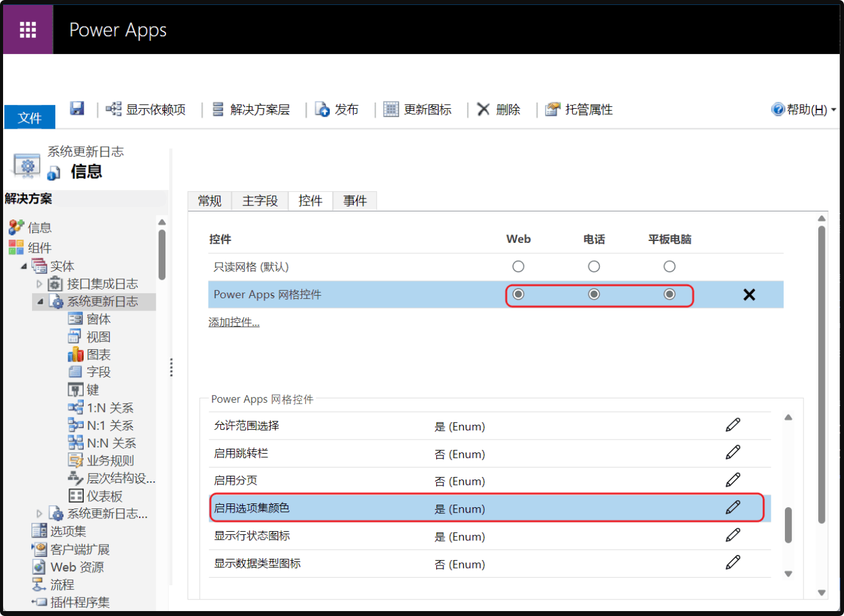Edit 启用选项集颜色 with pencil icon

point(733,507)
